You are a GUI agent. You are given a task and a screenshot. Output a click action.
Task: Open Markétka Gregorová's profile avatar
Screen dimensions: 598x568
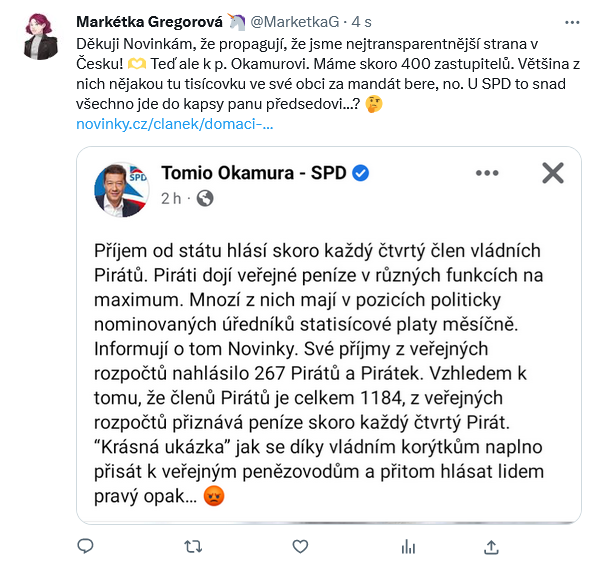click(41, 36)
